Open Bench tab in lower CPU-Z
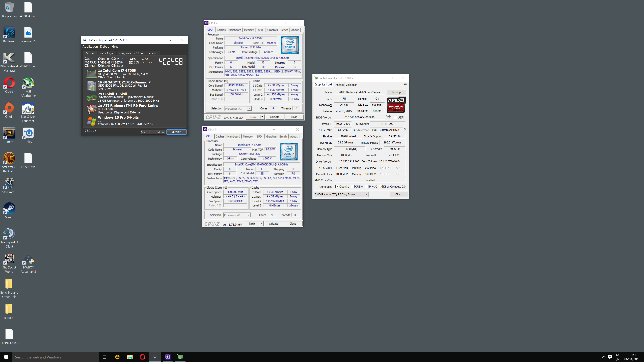The width and height of the screenshot is (644, 362). tap(283, 136)
